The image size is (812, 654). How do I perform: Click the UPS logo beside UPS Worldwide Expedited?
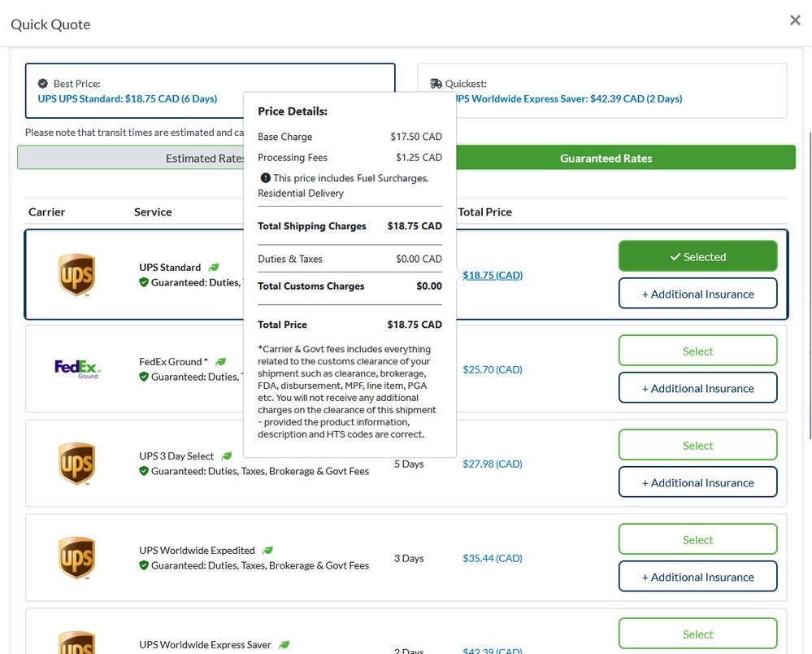[76, 558]
